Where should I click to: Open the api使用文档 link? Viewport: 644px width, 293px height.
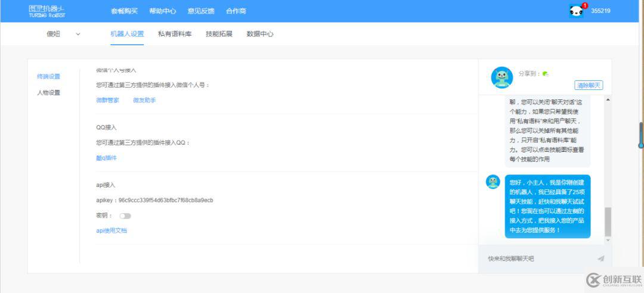[x=112, y=230]
